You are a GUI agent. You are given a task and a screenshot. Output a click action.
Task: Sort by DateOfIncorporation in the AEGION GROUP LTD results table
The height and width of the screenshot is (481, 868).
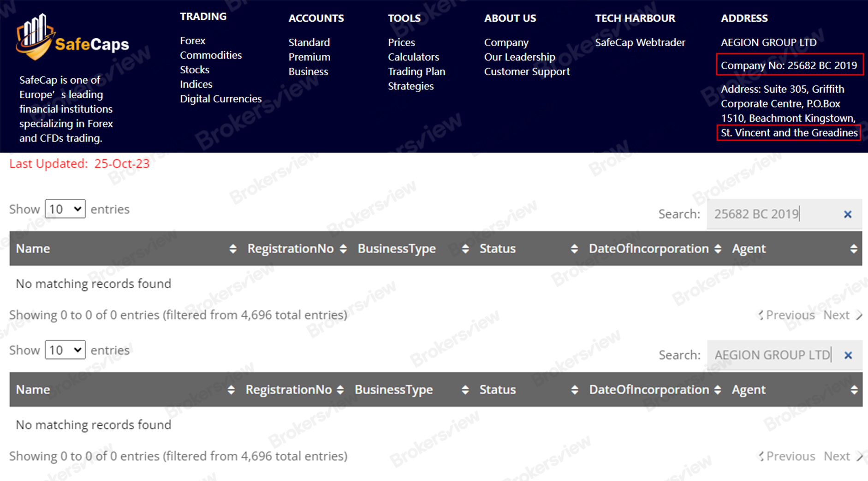(x=718, y=390)
